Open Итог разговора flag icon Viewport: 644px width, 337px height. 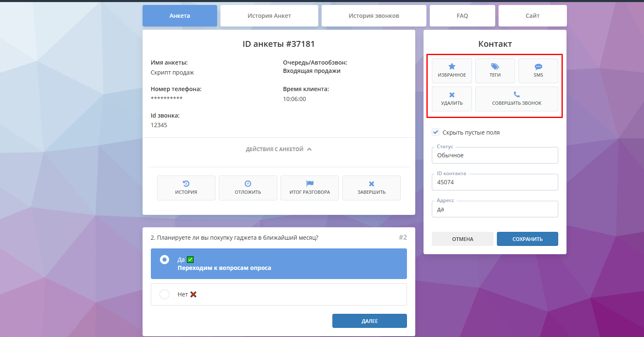tap(310, 184)
